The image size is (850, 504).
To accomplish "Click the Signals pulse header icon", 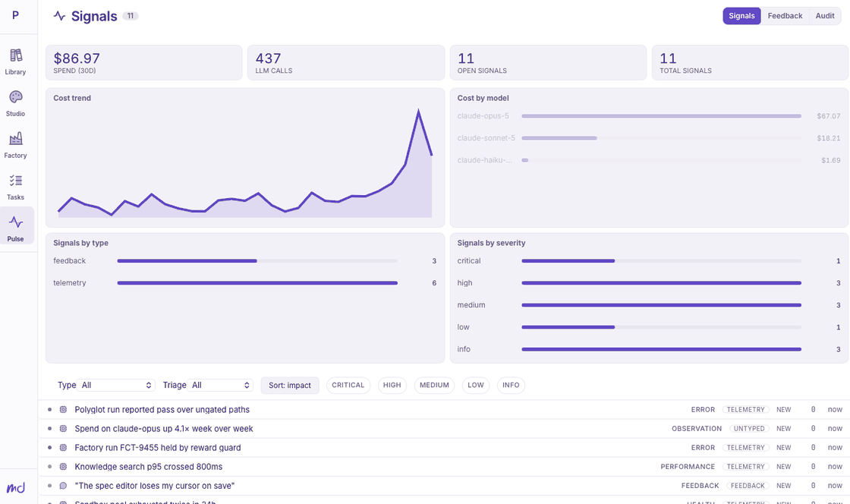I will click(60, 16).
